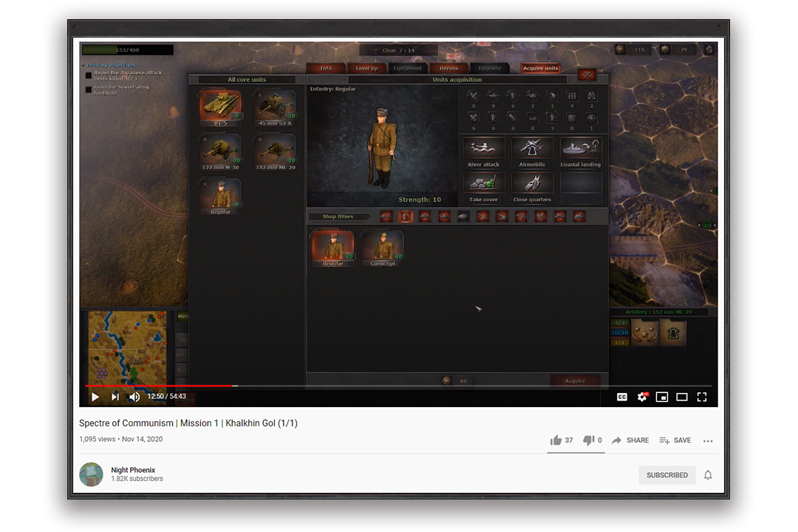Check the Hold the Soviet army foothold objective
The height and width of the screenshot is (532, 798).
click(x=89, y=89)
